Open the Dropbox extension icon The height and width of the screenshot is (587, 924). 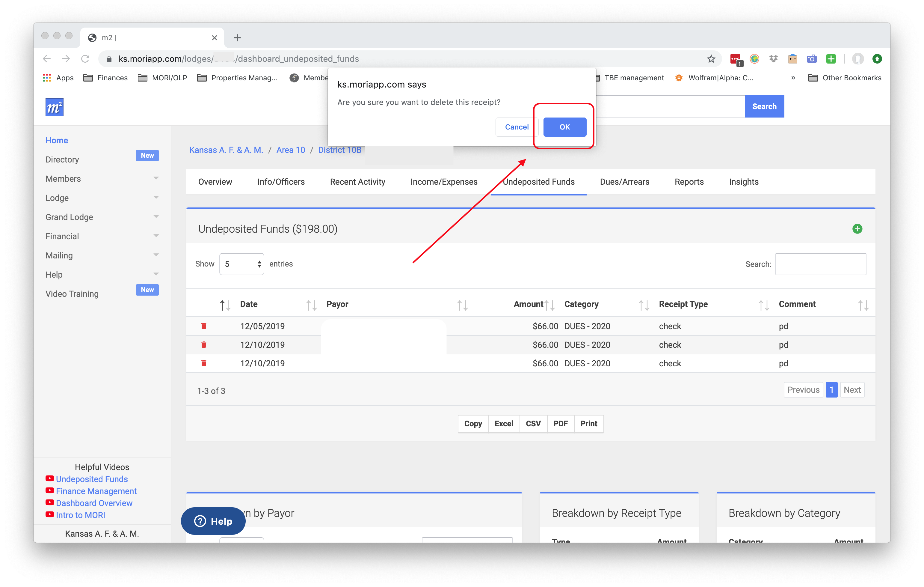coord(773,59)
